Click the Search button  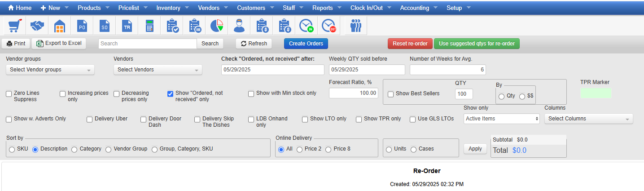click(210, 44)
